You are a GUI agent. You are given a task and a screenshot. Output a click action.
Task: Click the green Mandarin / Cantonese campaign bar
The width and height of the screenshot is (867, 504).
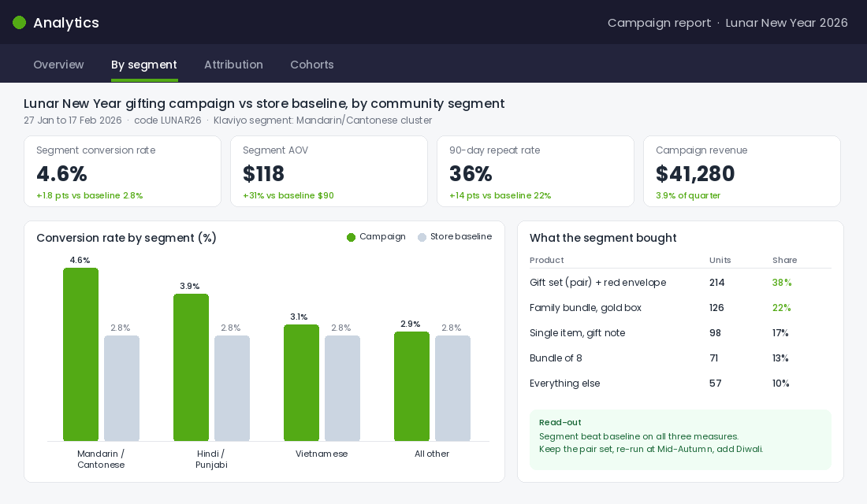80,354
